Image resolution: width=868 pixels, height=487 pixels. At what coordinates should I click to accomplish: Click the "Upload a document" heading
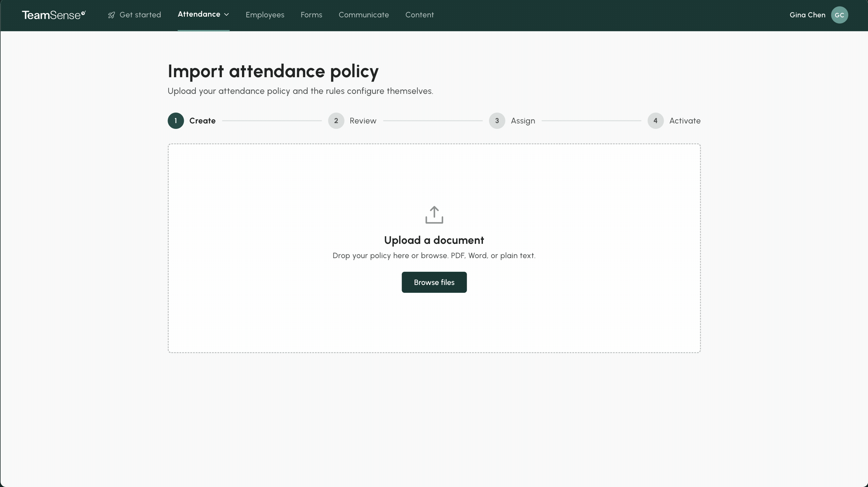[x=434, y=240]
